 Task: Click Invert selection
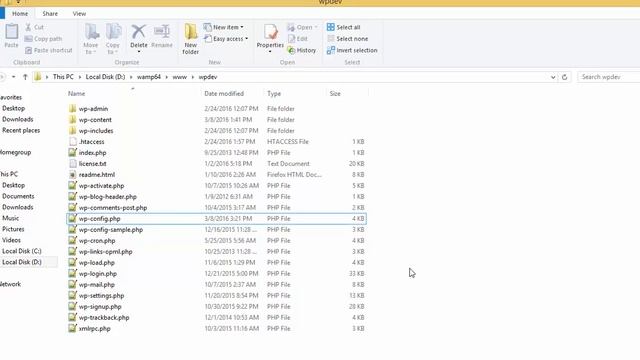[x=352, y=50]
